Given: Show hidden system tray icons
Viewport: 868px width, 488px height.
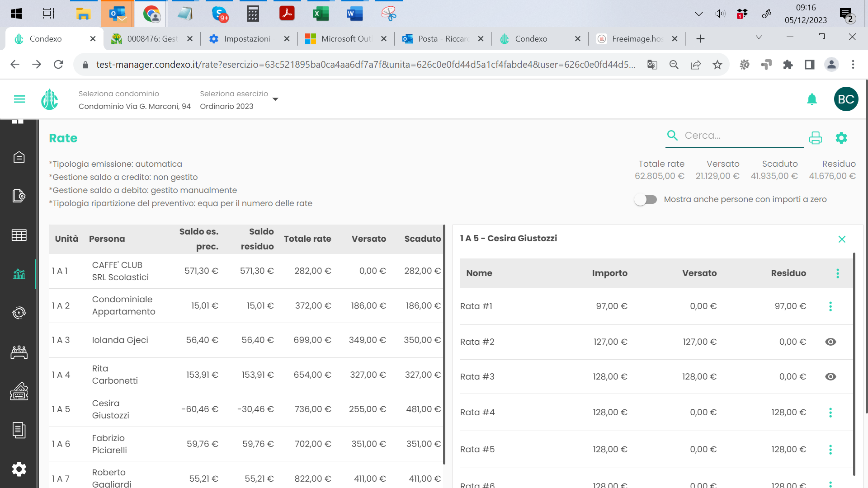Looking at the screenshot, I should [698, 14].
